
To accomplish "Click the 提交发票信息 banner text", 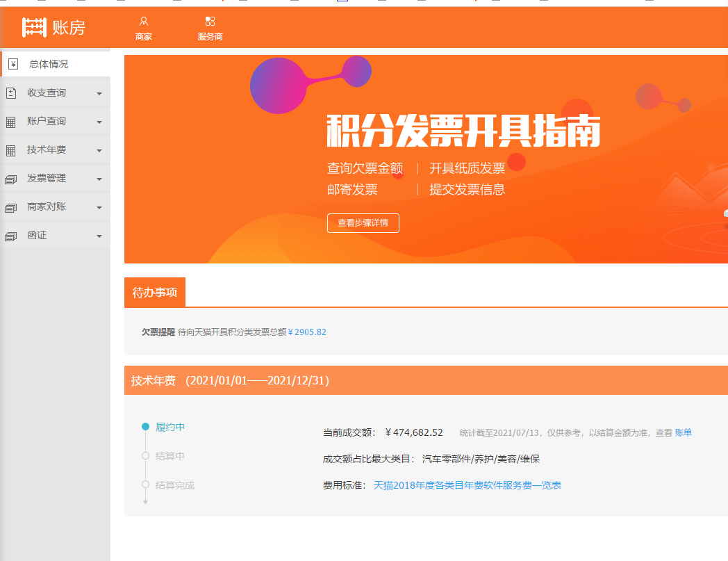I will click(x=467, y=190).
